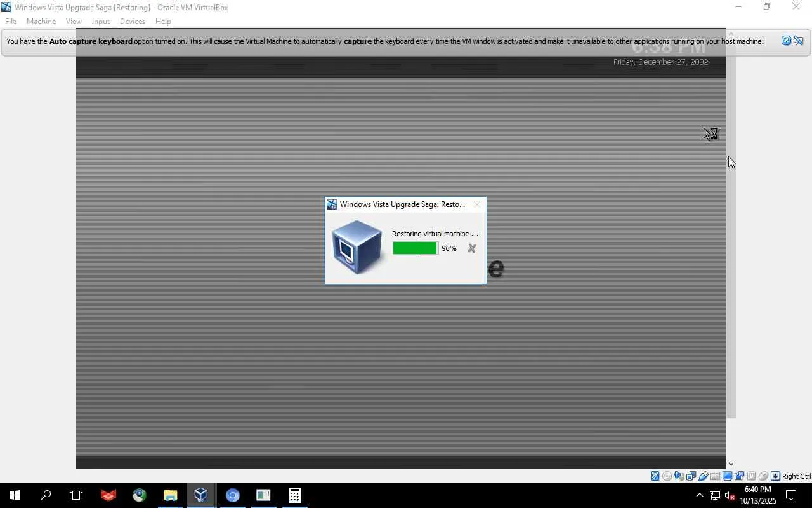The image size is (812, 508).
Task: Click the optical disk status icon
Action: (x=667, y=476)
